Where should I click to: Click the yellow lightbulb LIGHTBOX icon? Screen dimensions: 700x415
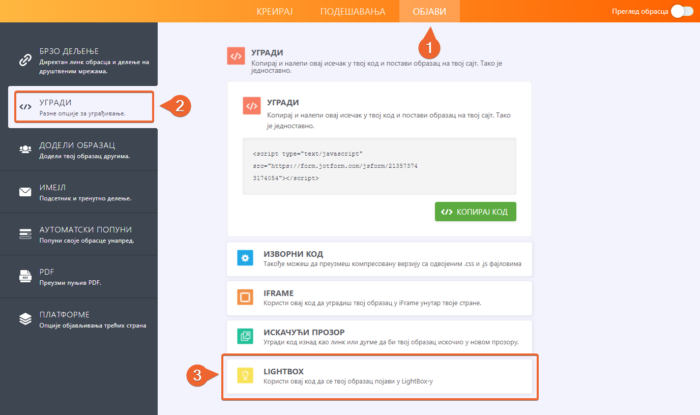tap(245, 375)
